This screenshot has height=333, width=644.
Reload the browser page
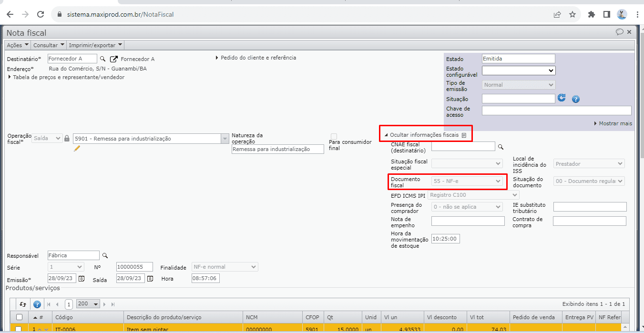click(x=41, y=14)
